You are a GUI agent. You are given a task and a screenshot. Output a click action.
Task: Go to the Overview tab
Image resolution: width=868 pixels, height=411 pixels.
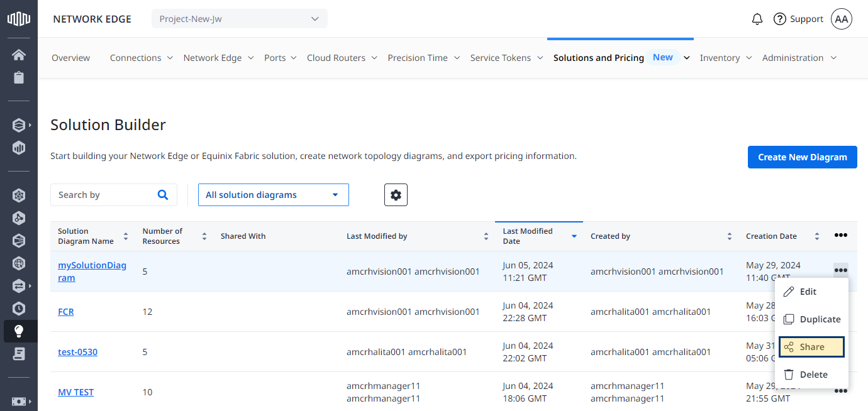click(71, 58)
